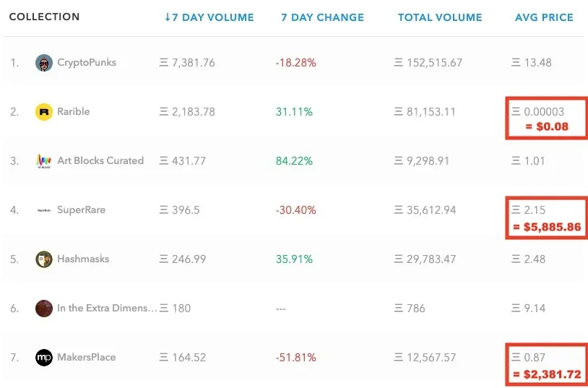
Task: Click the Collection column header
Action: 44,17
